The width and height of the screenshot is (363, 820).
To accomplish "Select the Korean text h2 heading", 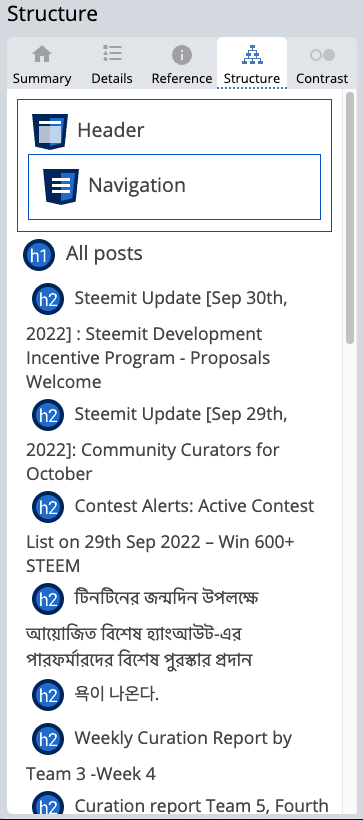I will (x=117, y=694).
